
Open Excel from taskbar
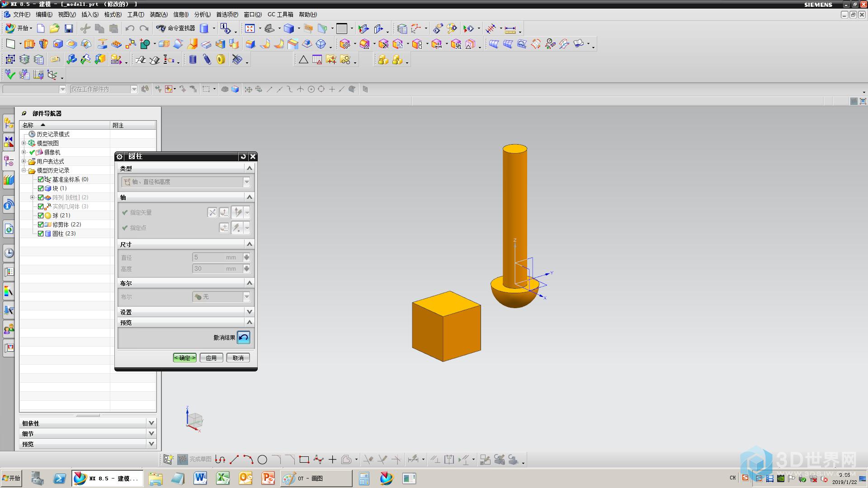click(223, 478)
